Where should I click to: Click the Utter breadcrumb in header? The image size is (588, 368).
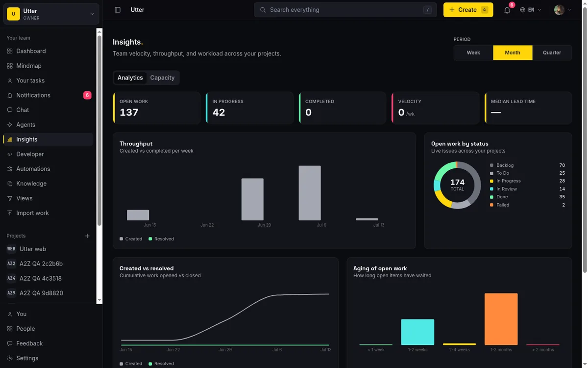click(137, 10)
